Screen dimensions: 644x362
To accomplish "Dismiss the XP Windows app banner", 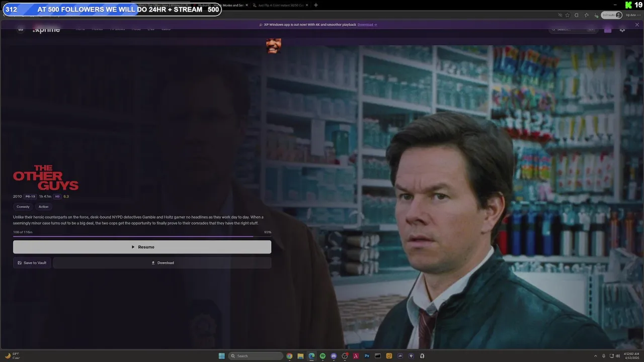I will (637, 25).
